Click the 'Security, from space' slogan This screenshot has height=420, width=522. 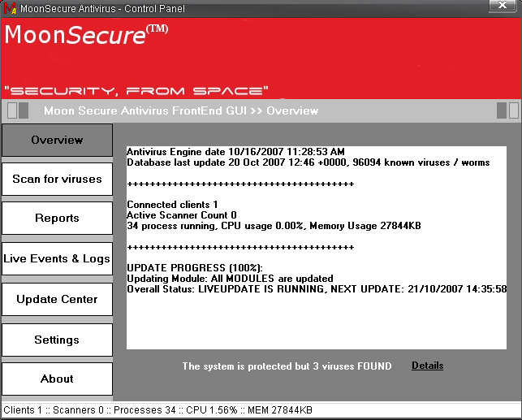[136, 91]
